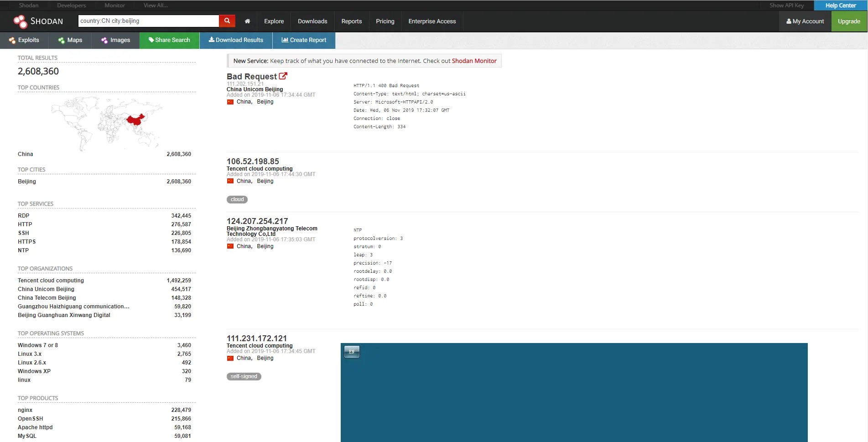
Task: Open the Exploits search
Action: point(24,40)
